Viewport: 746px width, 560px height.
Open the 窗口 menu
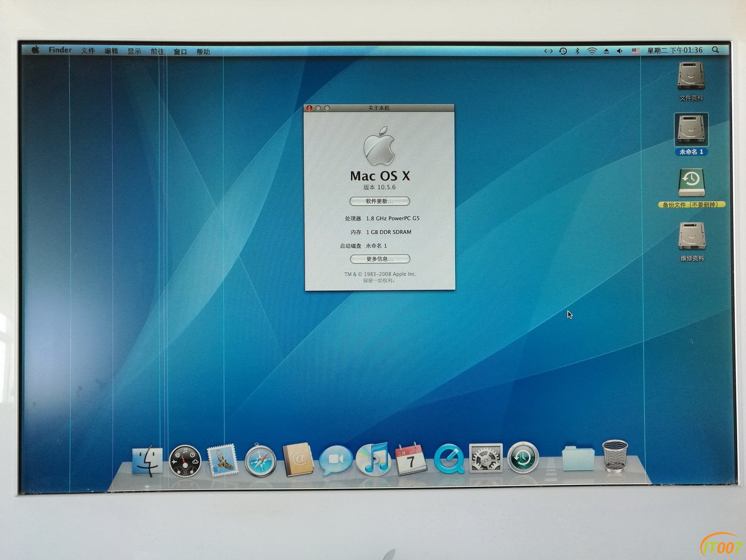click(x=180, y=52)
